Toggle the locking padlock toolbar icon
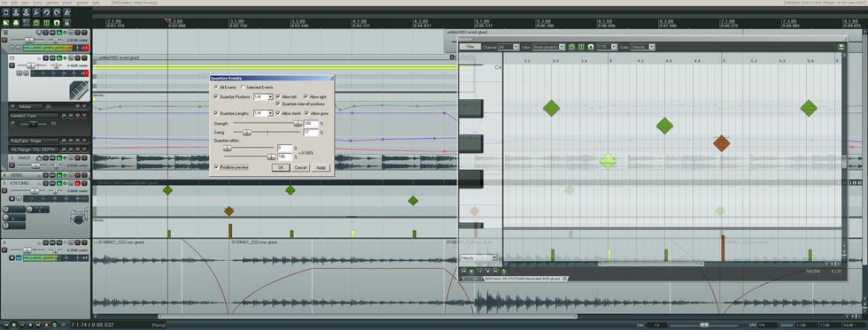Image resolution: width=868 pixels, height=330 pixels. [x=66, y=23]
